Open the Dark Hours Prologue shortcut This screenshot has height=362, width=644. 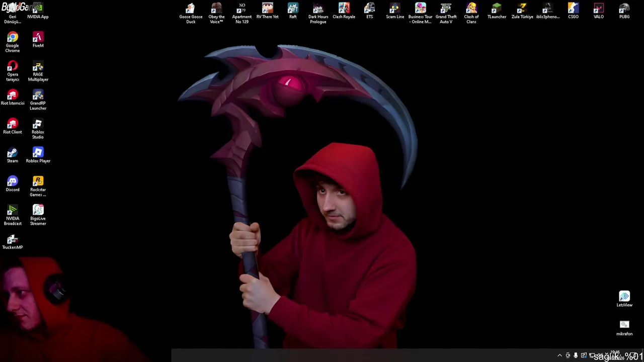click(318, 13)
